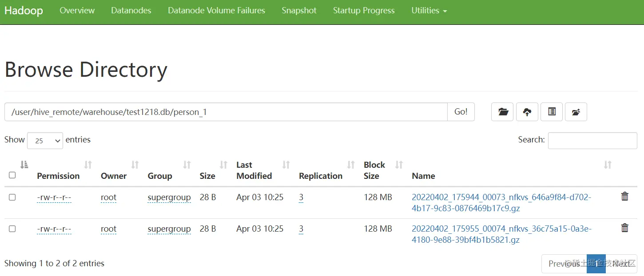Check the box for the 00073_nfkvs file
Viewport: 644px width, 276px height.
[12, 197]
